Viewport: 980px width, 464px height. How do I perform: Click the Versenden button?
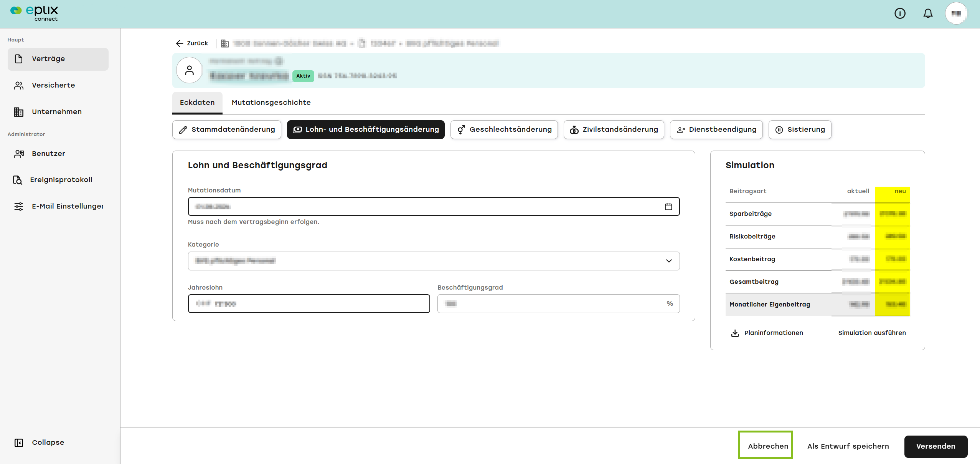(936, 446)
